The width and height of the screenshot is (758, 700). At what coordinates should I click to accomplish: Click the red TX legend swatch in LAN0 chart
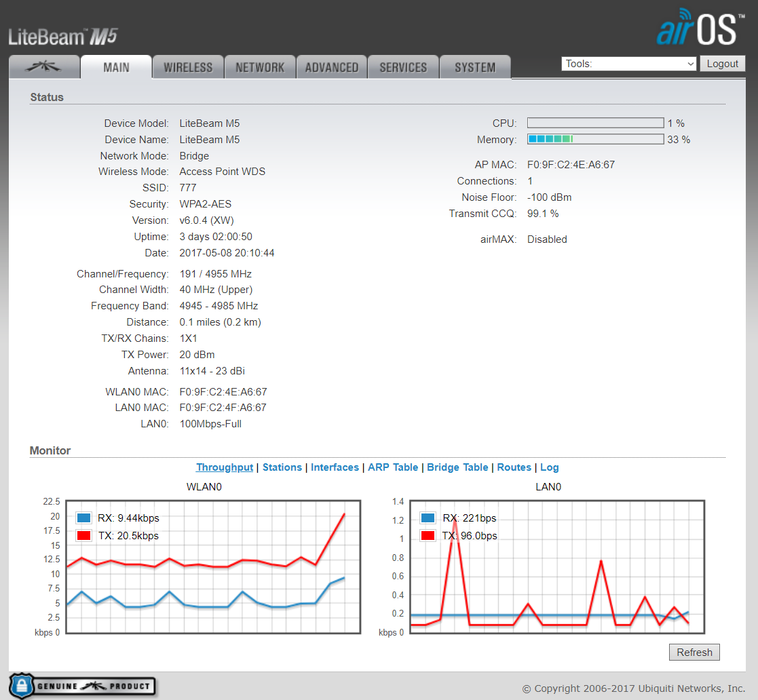point(428,536)
